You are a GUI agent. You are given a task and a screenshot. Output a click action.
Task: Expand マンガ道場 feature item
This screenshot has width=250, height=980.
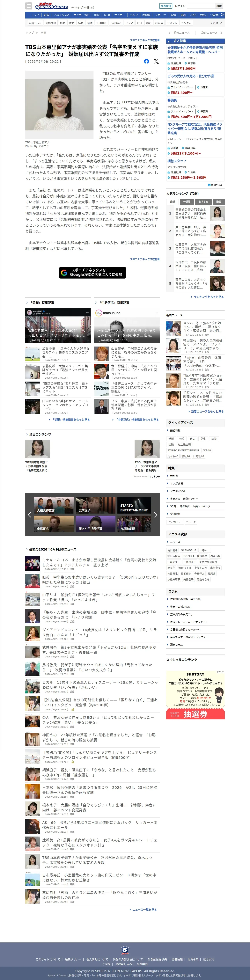(195, 484)
